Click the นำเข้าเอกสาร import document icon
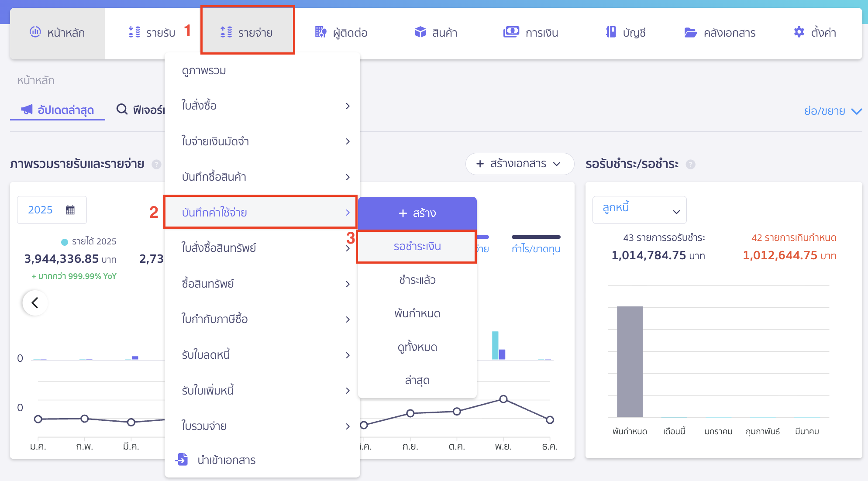Viewport: 868px width, 481px height. coord(182,460)
